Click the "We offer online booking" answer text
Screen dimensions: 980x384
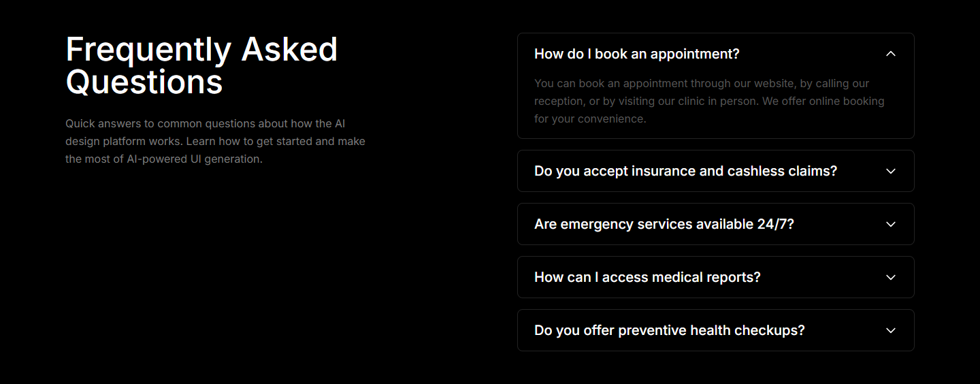click(823, 101)
